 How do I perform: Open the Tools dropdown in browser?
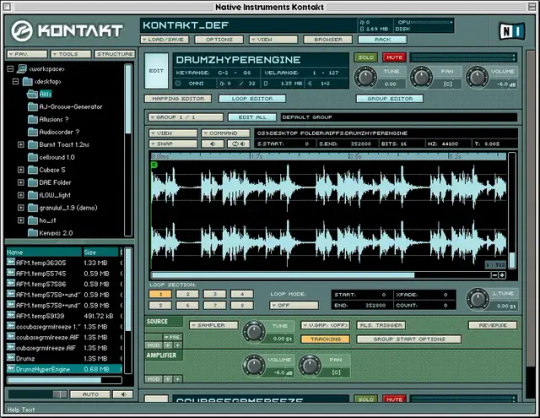(71, 54)
